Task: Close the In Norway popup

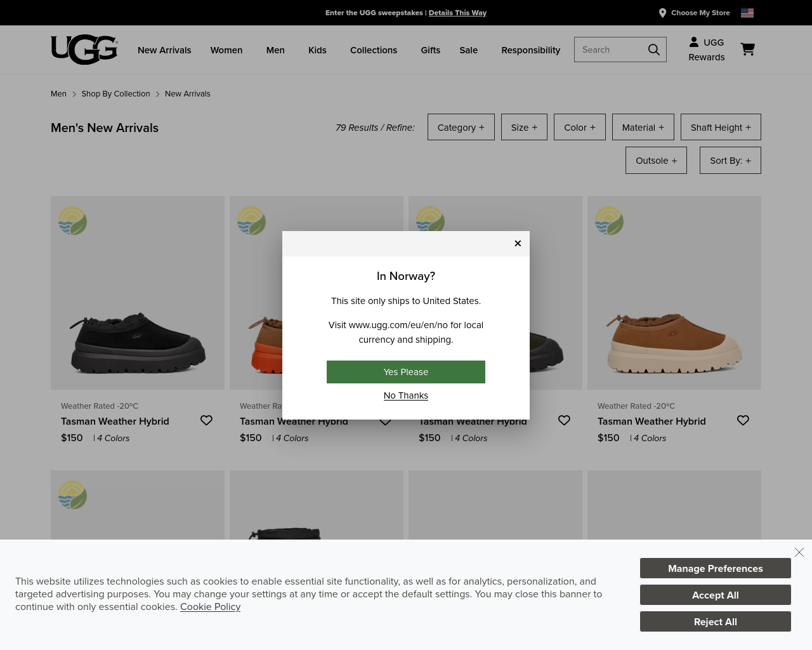Action: 518,243
